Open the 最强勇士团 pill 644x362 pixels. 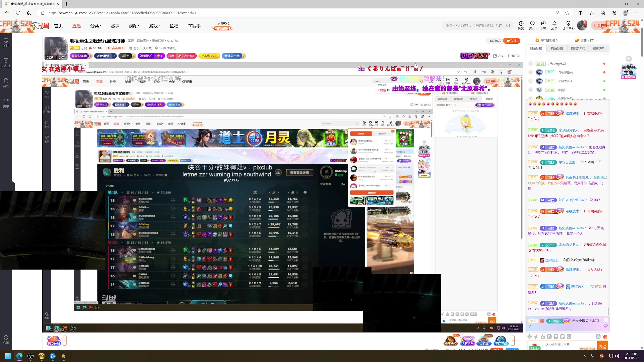click(234, 56)
